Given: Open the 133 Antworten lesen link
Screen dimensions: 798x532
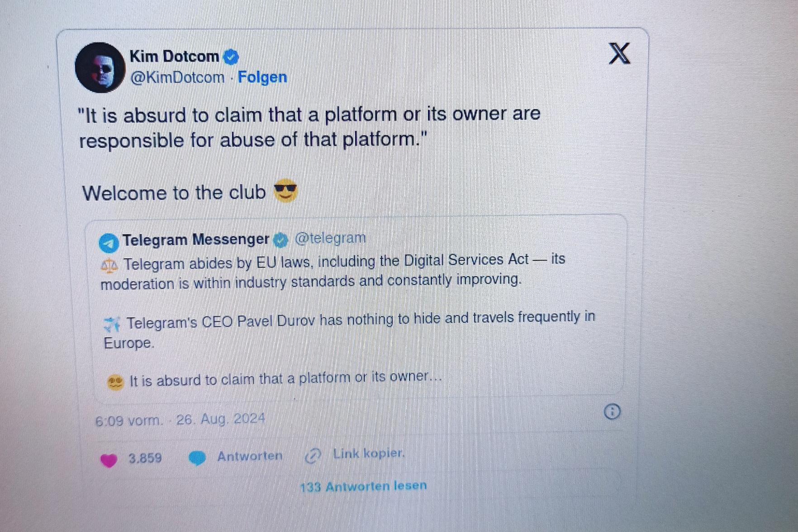Looking at the screenshot, I should coord(364,487).
